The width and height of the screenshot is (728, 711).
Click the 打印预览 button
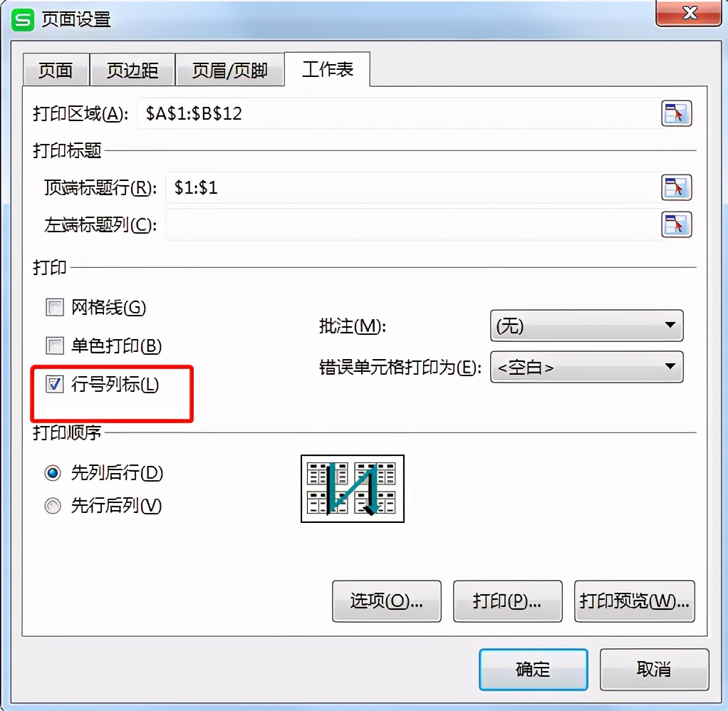[634, 601]
